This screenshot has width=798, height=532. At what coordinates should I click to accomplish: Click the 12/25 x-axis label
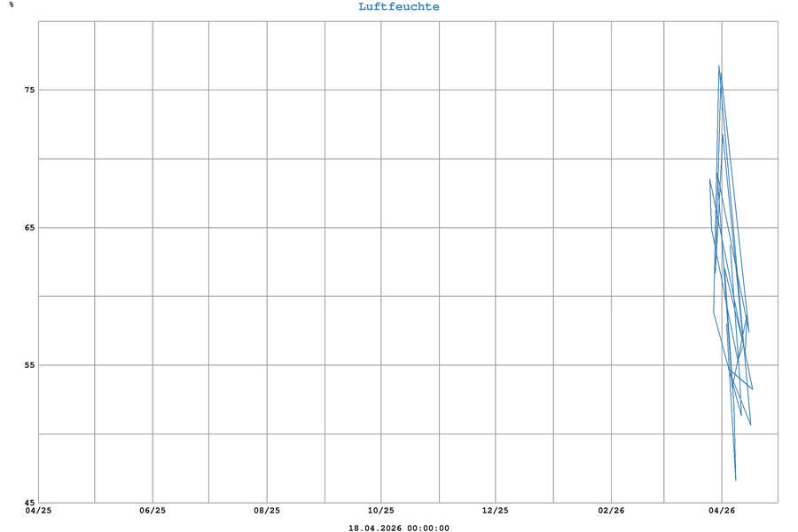coord(496,511)
